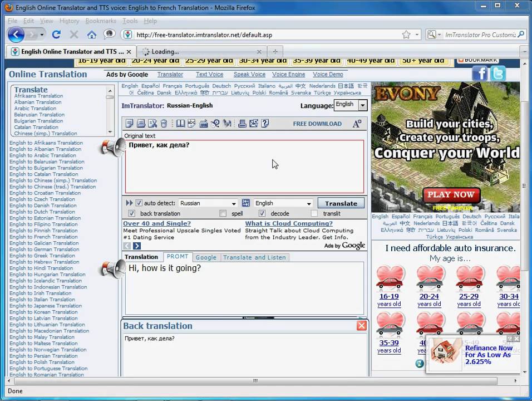This screenshot has width=532, height=401.
Task: Click the bookmark star in address bar
Action: point(406,35)
